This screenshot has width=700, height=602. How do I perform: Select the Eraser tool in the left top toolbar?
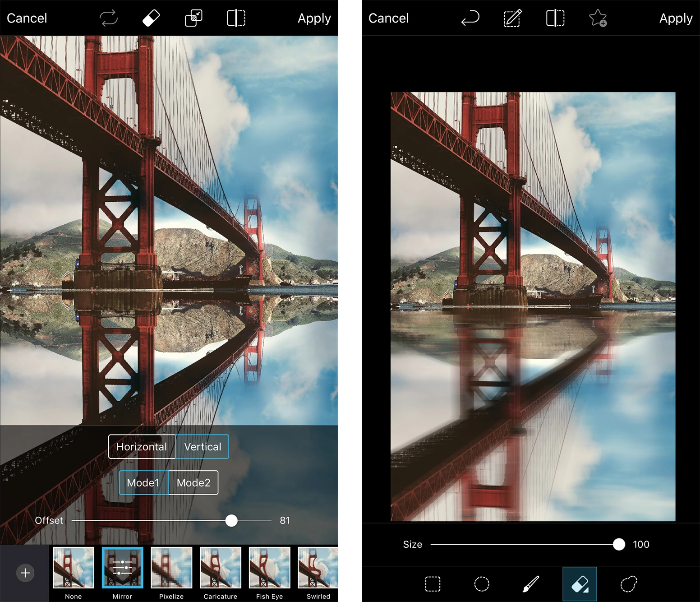point(151,18)
